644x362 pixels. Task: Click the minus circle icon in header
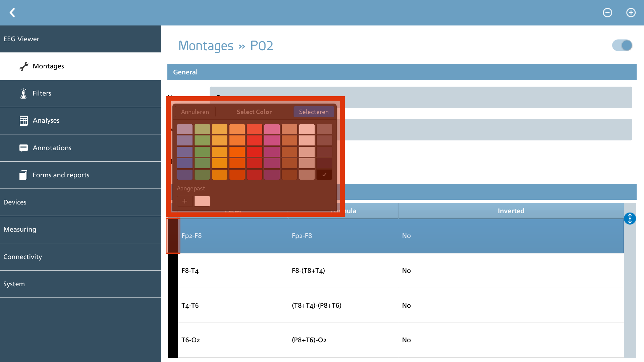click(x=607, y=13)
